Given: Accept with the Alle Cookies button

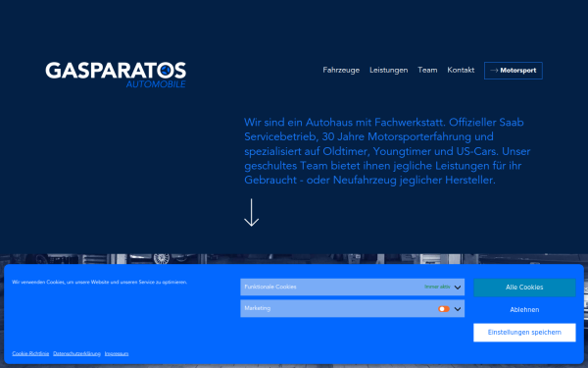Looking at the screenshot, I should coord(524,288).
